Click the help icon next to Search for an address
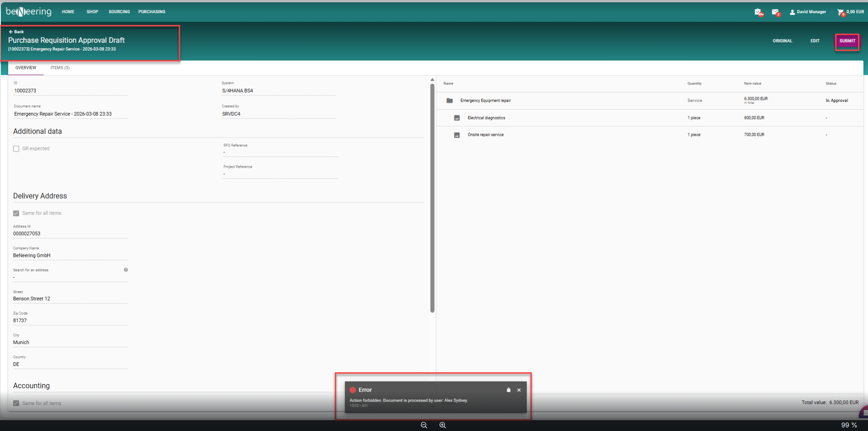This screenshot has height=431, width=868. (126, 270)
